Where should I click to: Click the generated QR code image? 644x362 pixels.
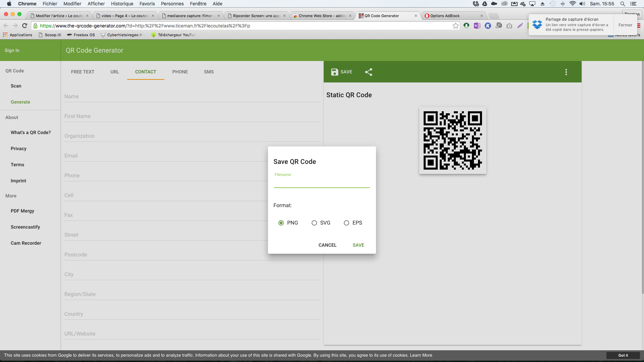click(452, 140)
